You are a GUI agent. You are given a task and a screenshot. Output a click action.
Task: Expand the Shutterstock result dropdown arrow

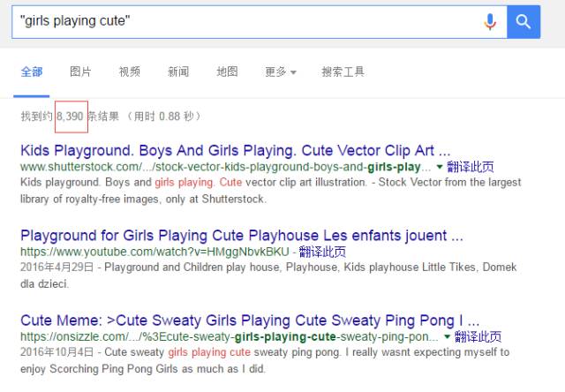click(x=440, y=166)
